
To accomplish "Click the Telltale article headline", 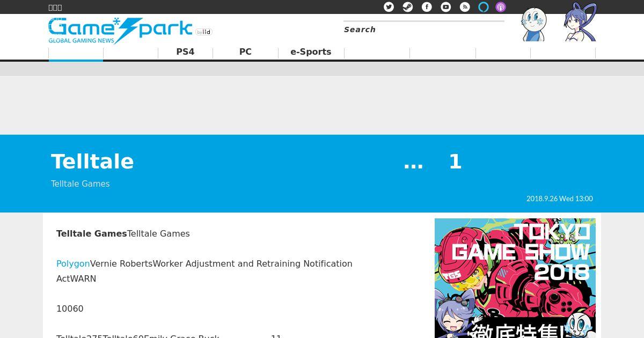I will pyautogui.click(x=257, y=161).
